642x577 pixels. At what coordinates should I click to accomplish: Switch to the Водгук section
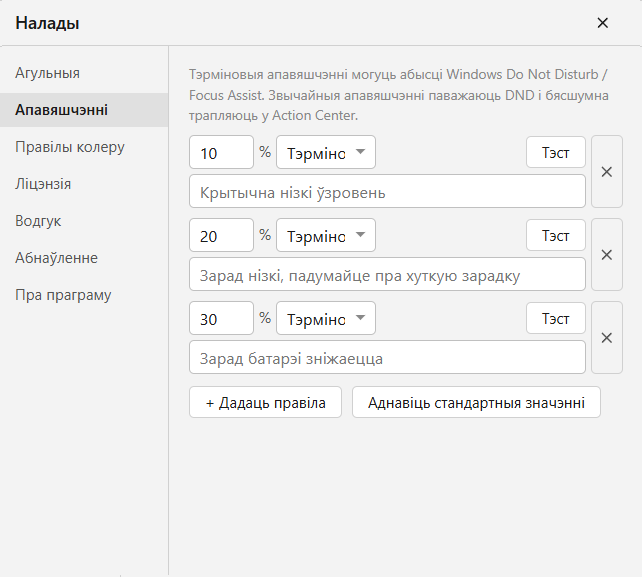(x=84, y=221)
